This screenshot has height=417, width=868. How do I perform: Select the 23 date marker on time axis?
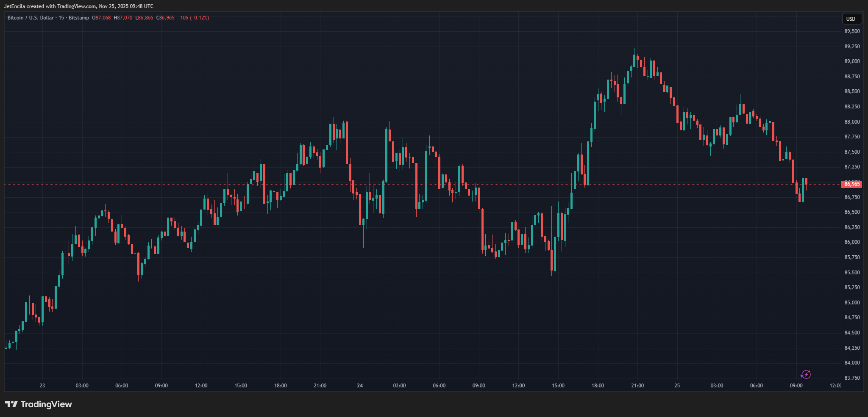click(42, 386)
